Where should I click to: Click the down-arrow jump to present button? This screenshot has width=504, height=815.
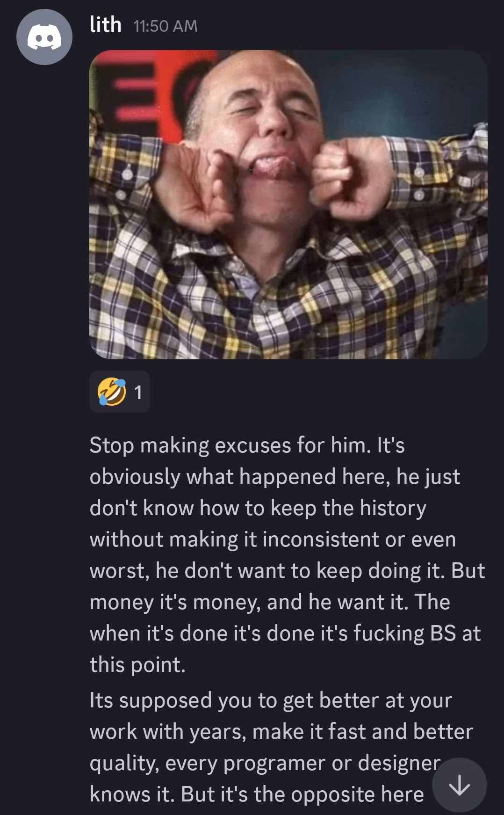[460, 785]
